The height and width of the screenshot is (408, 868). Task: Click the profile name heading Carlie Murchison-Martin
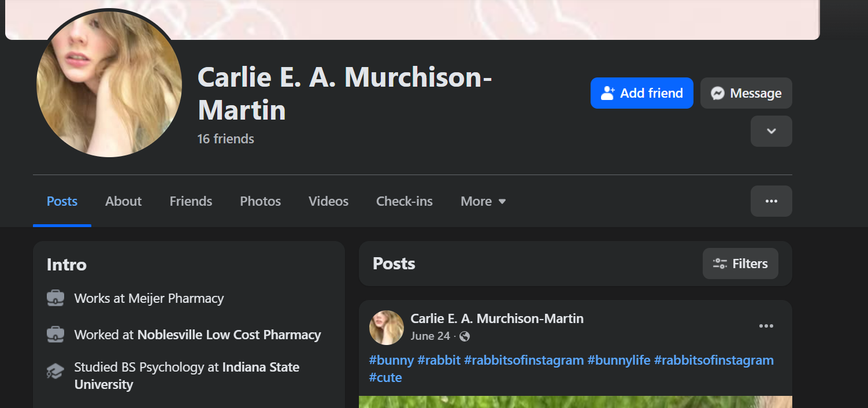pyautogui.click(x=344, y=93)
